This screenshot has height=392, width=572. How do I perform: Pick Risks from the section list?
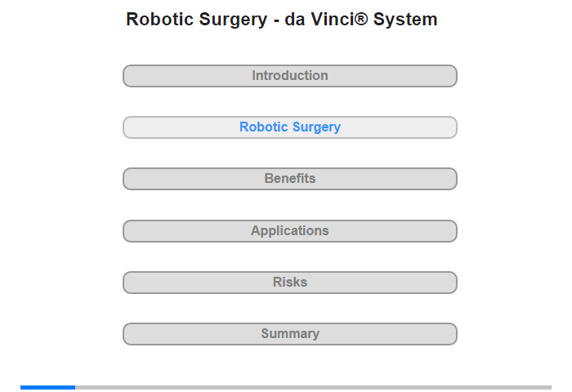pos(290,283)
